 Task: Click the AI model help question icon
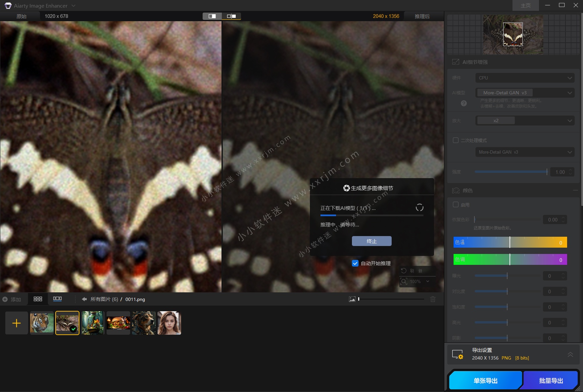(463, 103)
